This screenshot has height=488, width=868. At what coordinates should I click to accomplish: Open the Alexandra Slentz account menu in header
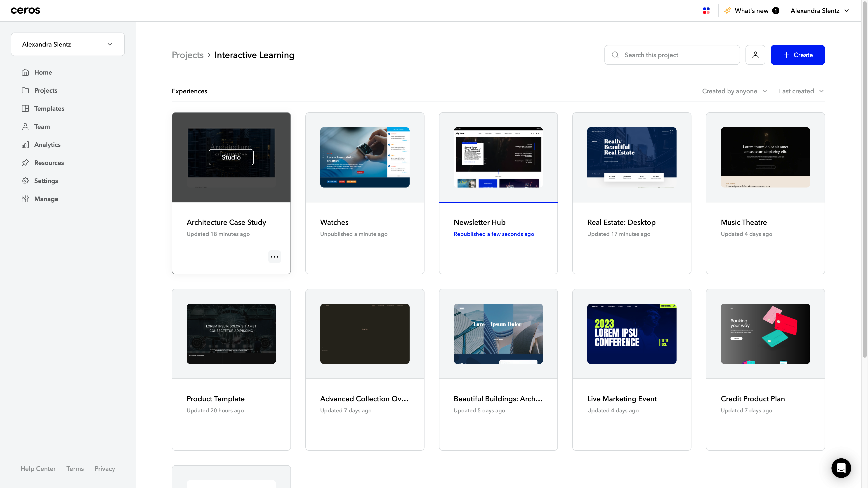820,11
